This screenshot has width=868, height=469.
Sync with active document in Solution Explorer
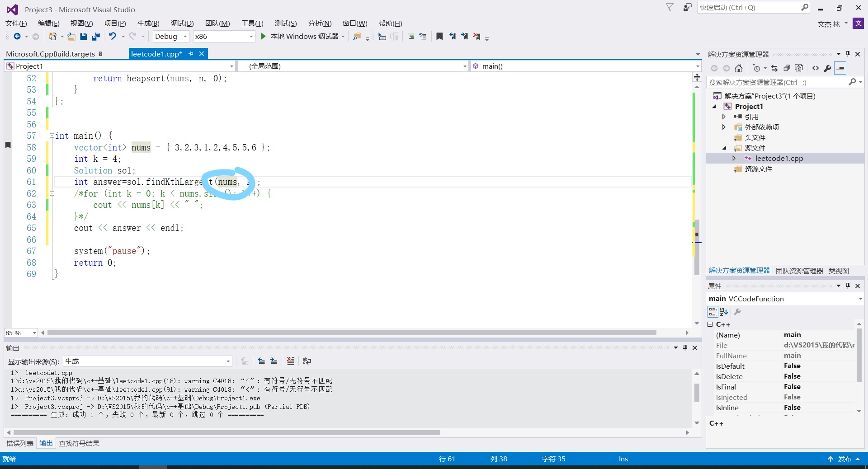click(774, 68)
